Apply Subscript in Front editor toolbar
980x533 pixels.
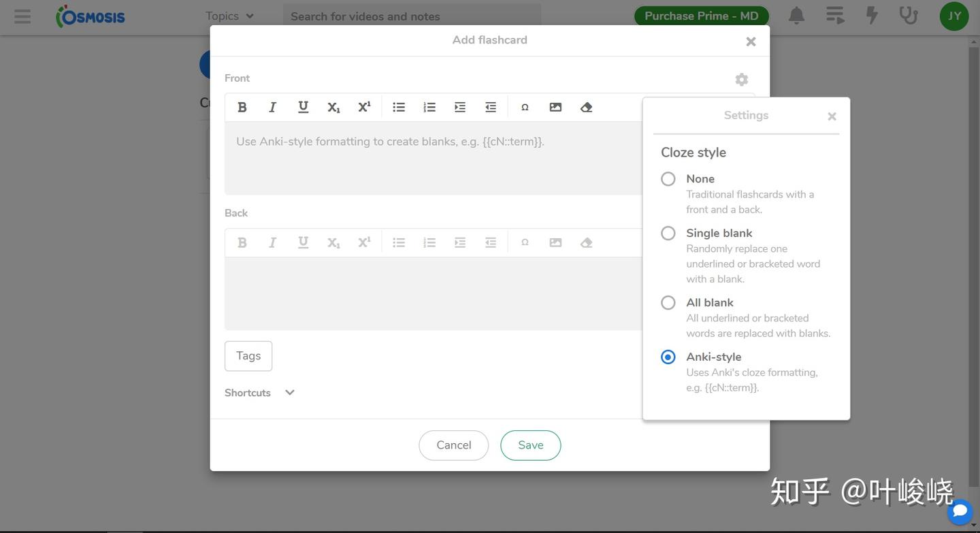point(333,107)
